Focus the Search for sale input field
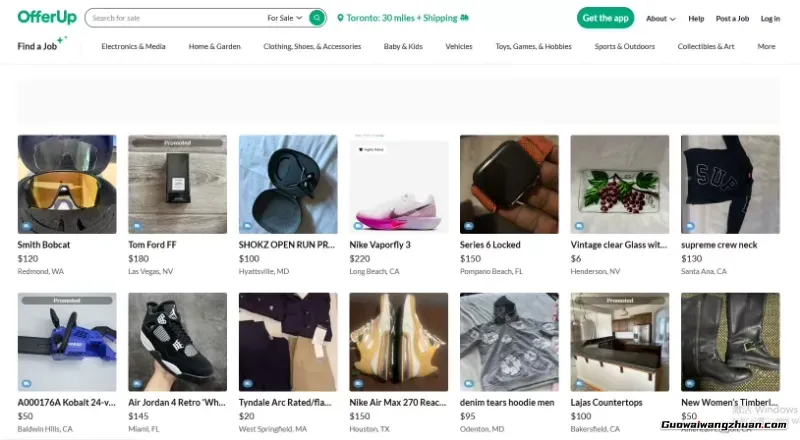 170,18
